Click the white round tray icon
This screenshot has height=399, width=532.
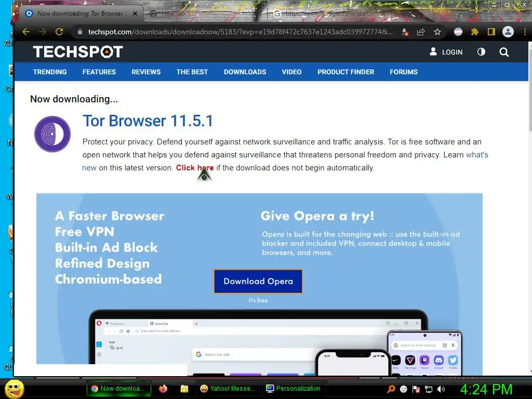tap(403, 389)
